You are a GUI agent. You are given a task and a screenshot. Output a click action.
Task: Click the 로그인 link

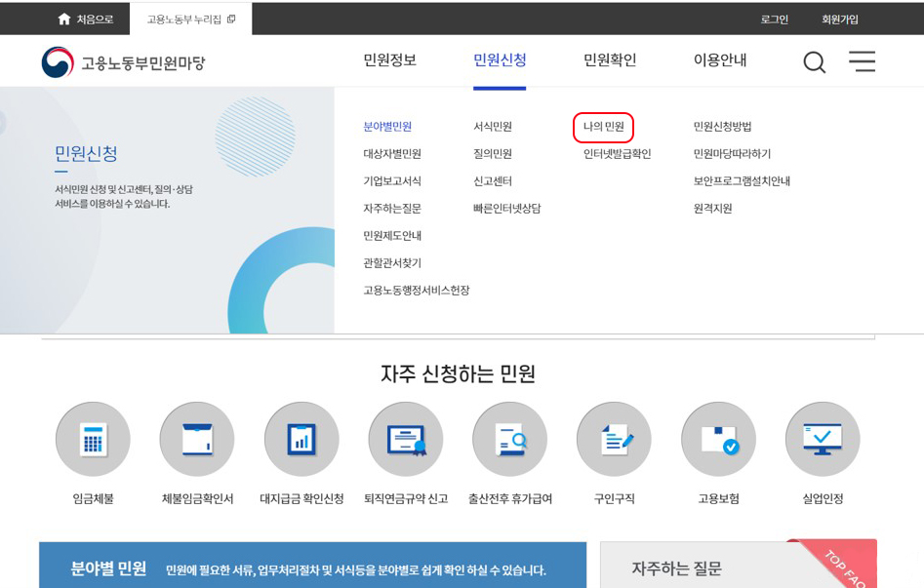775,20
